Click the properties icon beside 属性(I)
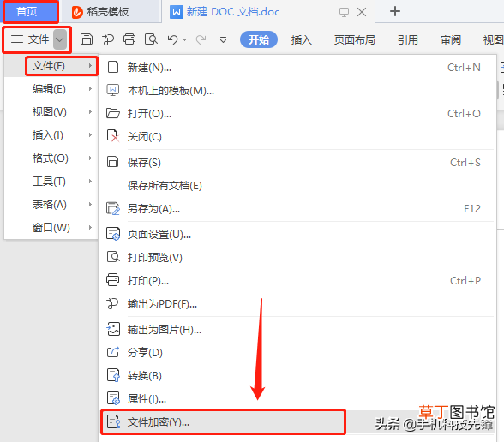This screenshot has width=504, height=442. click(113, 398)
